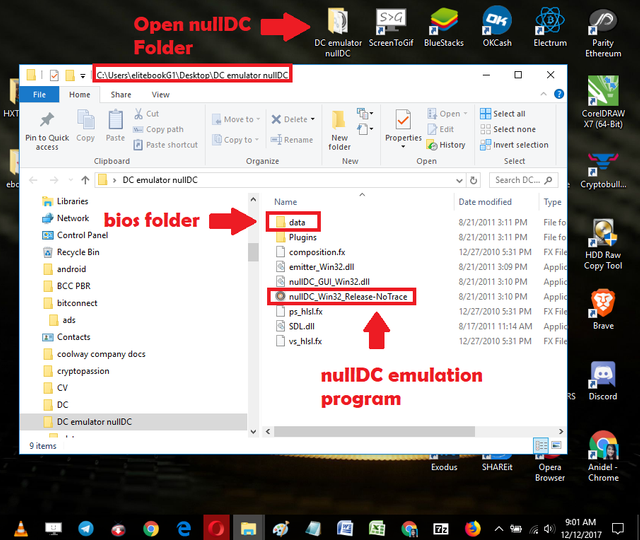Select the Plugins folder
640x540 pixels.
pyautogui.click(x=296, y=237)
